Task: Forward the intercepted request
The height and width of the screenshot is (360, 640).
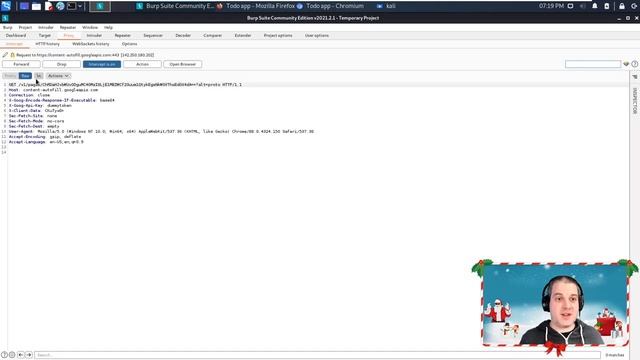Action: (x=21, y=64)
